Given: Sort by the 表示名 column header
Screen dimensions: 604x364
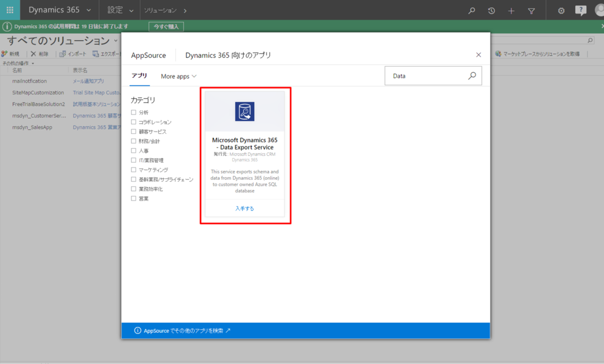Looking at the screenshot, I should point(80,70).
